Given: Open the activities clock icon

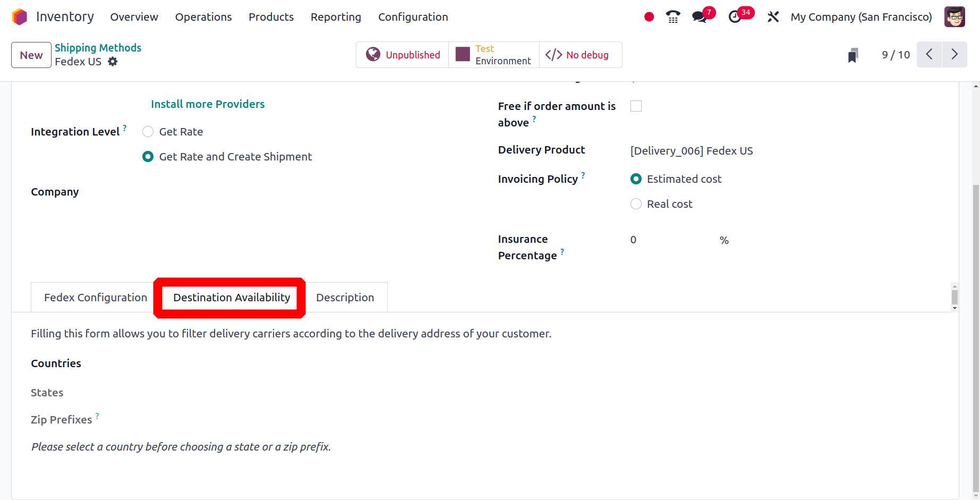Looking at the screenshot, I should point(735,17).
